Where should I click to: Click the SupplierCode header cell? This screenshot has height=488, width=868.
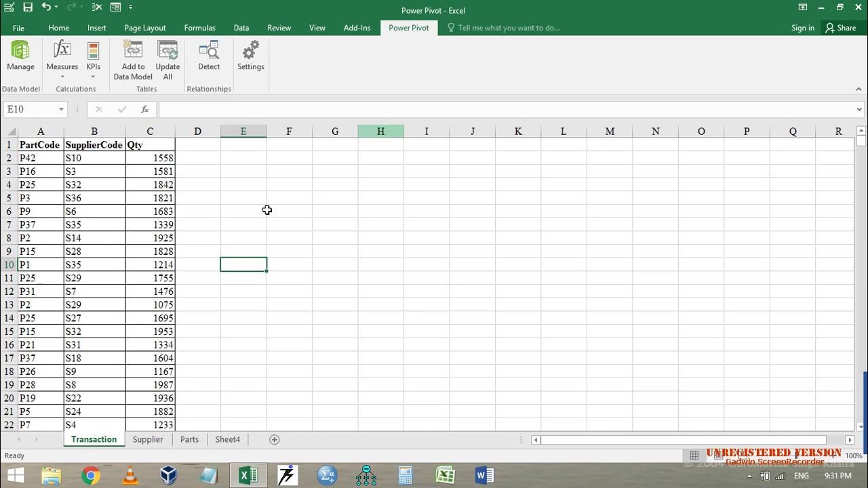94,145
